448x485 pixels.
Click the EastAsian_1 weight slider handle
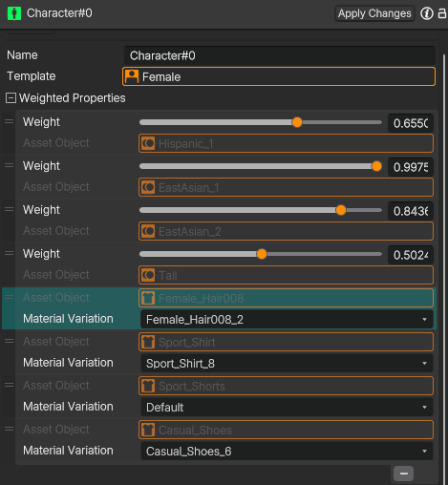376,166
